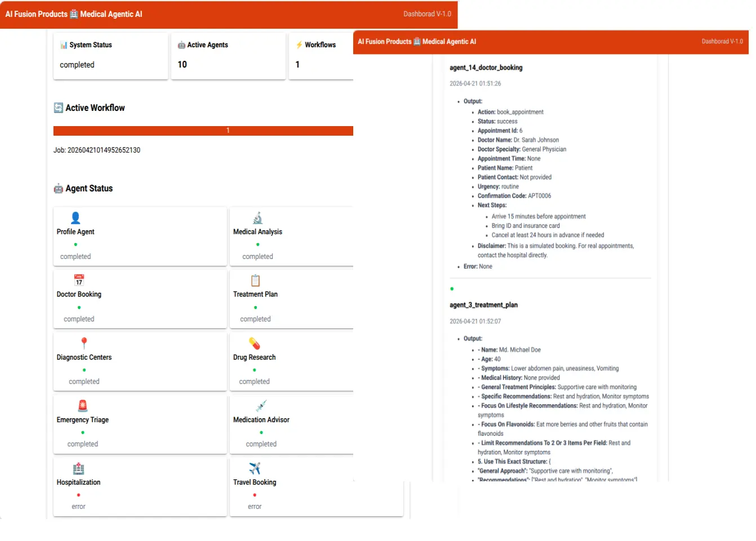Screen dimensions: 756x541
Task: Click green status dot under Profile Agent
Action: (75, 245)
